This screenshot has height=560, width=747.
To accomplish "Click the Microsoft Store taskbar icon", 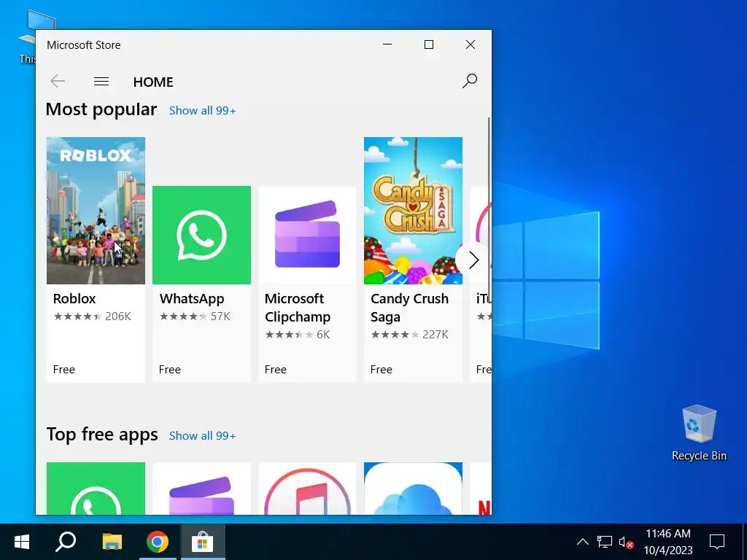I will point(203,542).
